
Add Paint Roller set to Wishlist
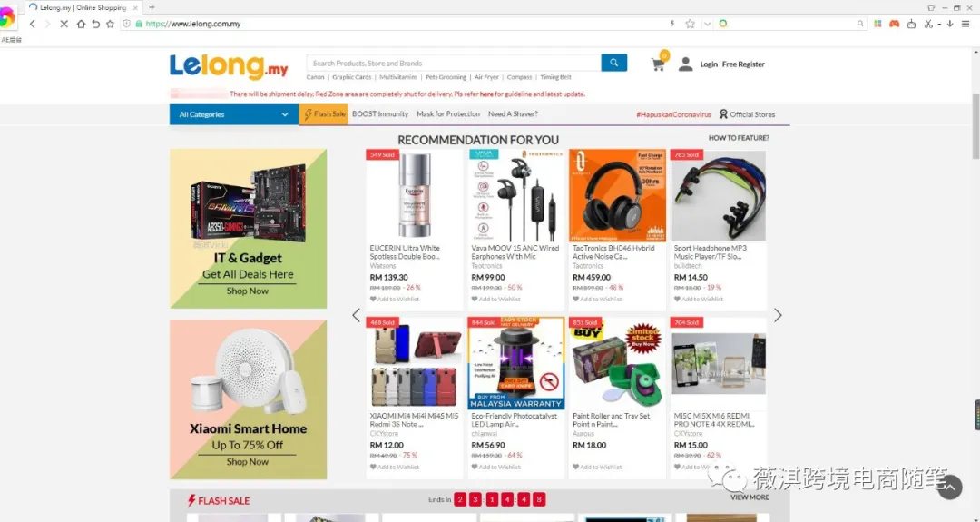[597, 467]
